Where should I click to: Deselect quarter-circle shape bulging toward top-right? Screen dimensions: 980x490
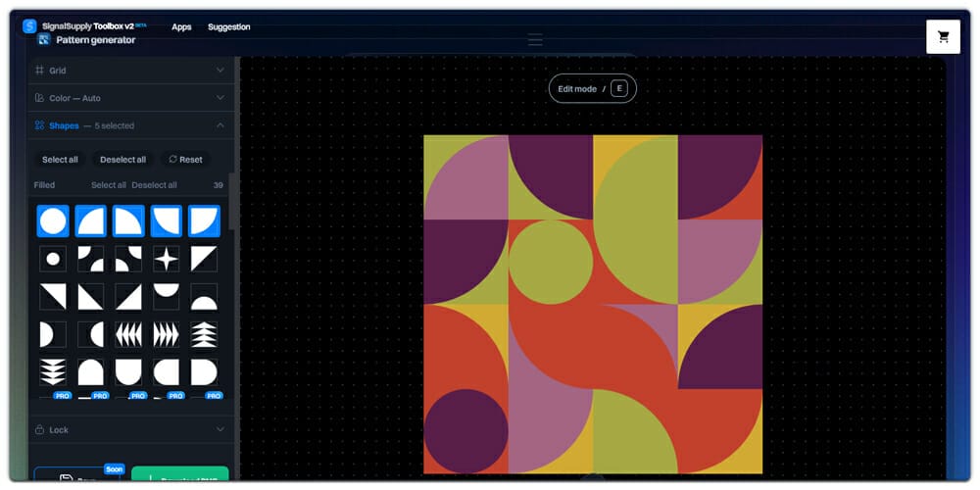pos(128,220)
